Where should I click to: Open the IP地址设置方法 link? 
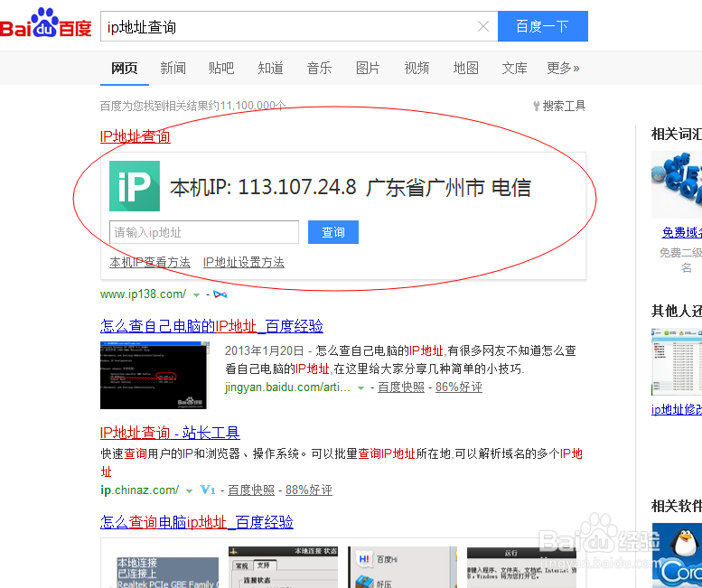click(244, 262)
